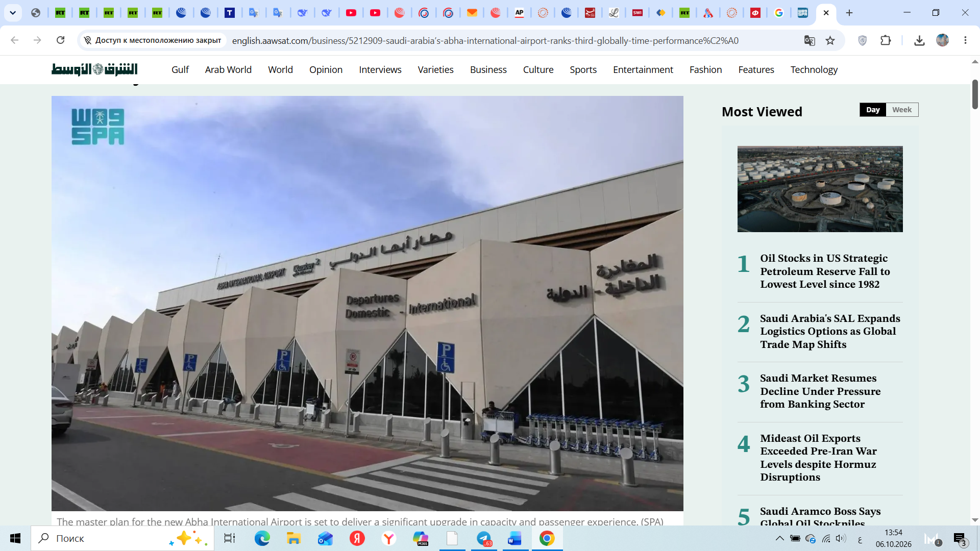This screenshot has height=551, width=980.
Task: Open the Business section in navigation
Action: coord(488,69)
